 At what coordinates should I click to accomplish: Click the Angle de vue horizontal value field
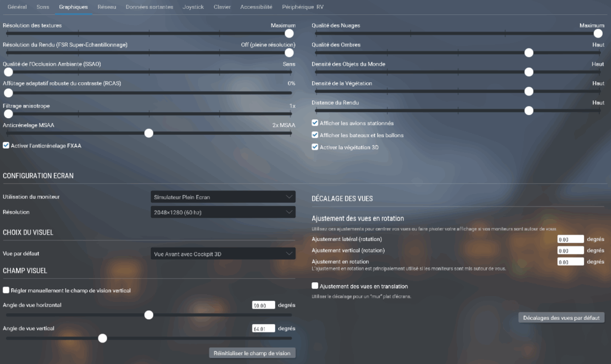[263, 305]
